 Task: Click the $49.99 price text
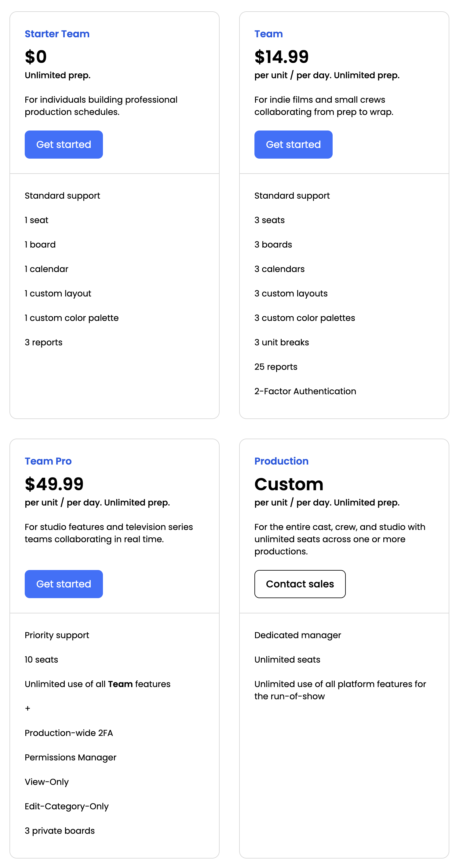click(x=54, y=484)
